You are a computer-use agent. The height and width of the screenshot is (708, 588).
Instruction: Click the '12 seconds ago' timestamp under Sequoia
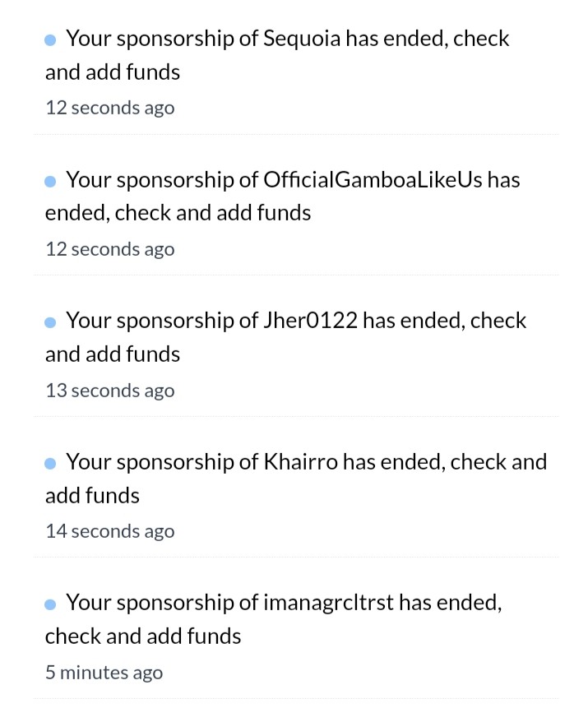pyautogui.click(x=110, y=109)
